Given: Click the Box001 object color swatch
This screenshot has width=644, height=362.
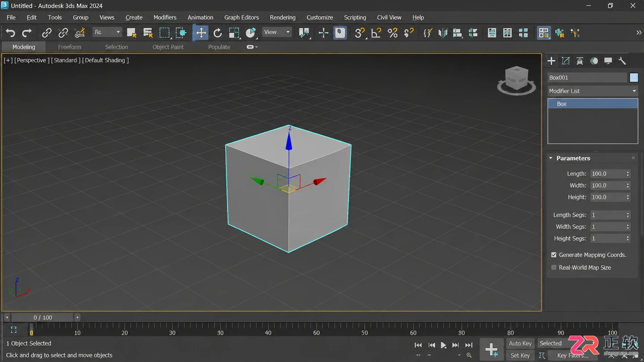Looking at the screenshot, I should click(x=634, y=77).
